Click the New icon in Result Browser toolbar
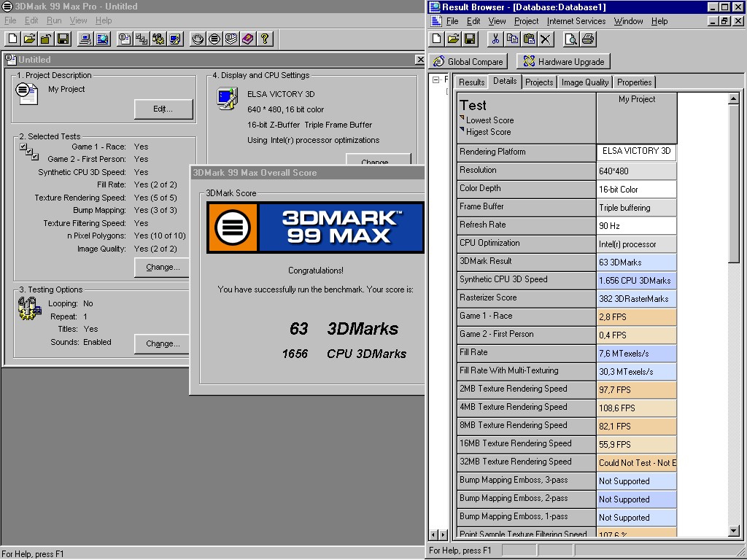 tap(437, 39)
